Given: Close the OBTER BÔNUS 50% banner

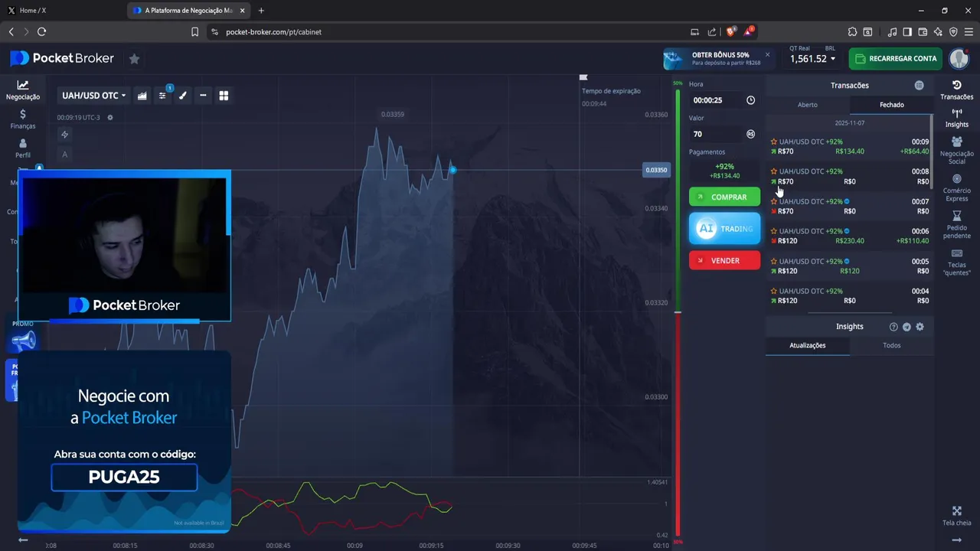Looking at the screenshot, I should [x=767, y=55].
